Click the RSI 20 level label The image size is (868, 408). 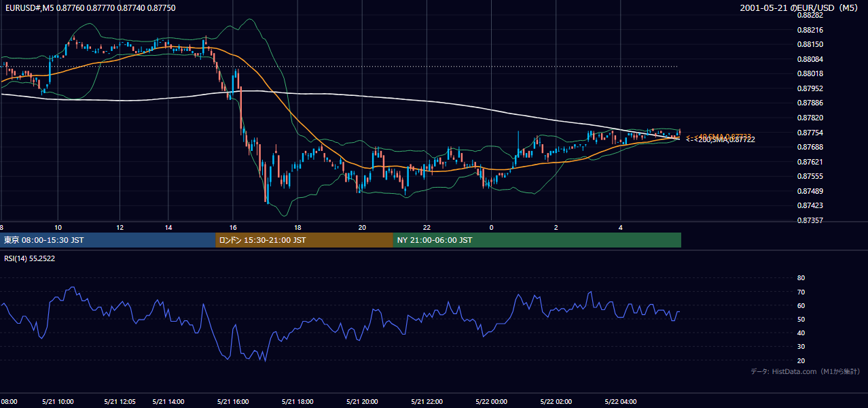pos(801,360)
